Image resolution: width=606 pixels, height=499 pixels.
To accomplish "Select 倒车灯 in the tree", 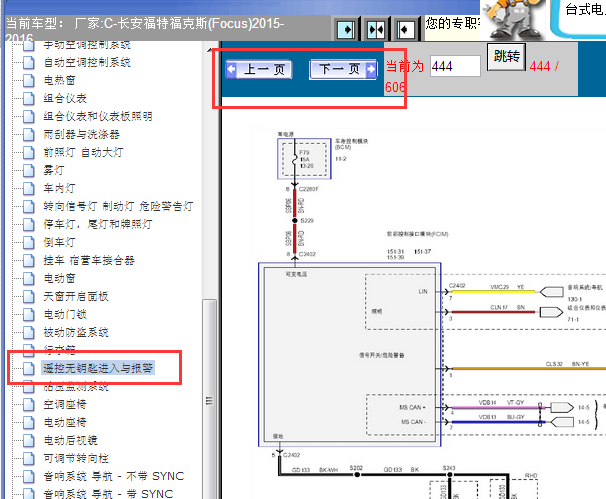I will coord(59,242).
